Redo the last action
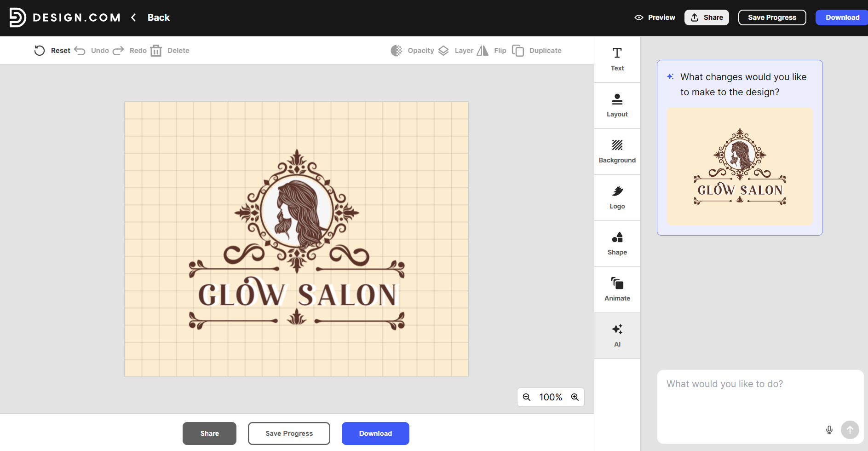Viewport: 868px width, 451px height. [130, 51]
